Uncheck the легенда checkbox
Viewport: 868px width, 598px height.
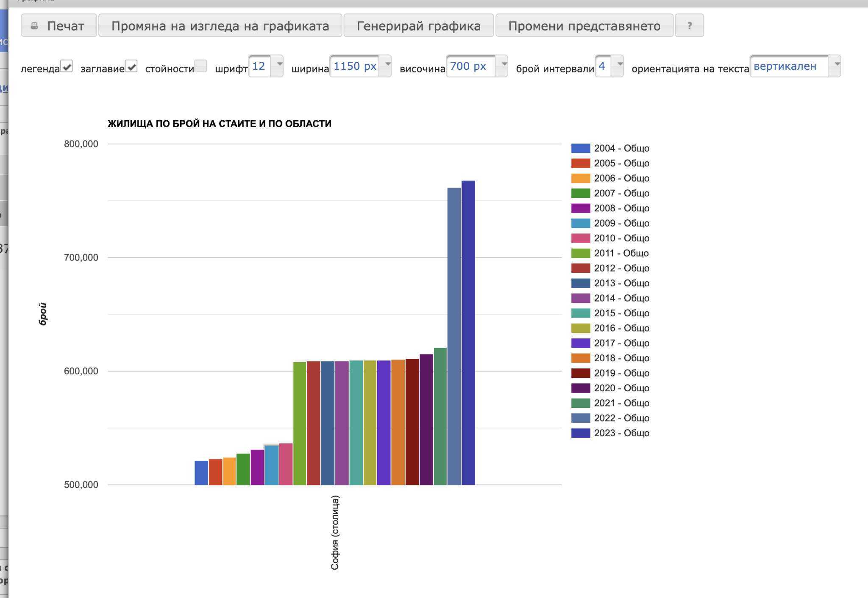coord(67,66)
